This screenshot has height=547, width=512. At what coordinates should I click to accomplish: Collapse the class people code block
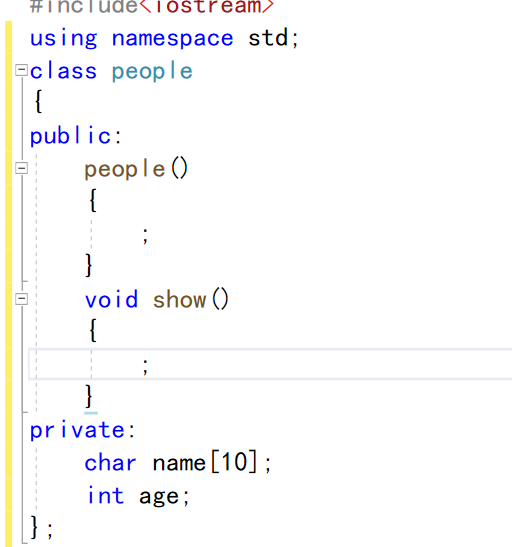[21, 70]
